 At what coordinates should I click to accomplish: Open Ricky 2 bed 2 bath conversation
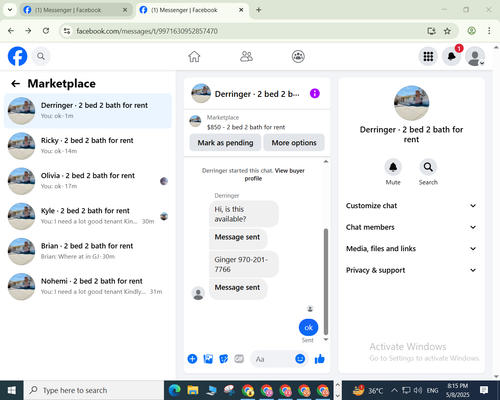tap(88, 146)
